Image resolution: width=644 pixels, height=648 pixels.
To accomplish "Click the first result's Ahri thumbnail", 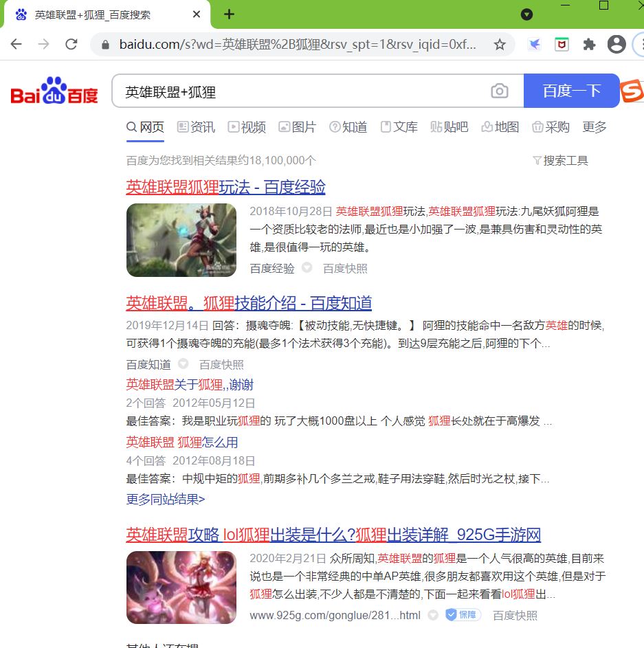I will coord(181,240).
